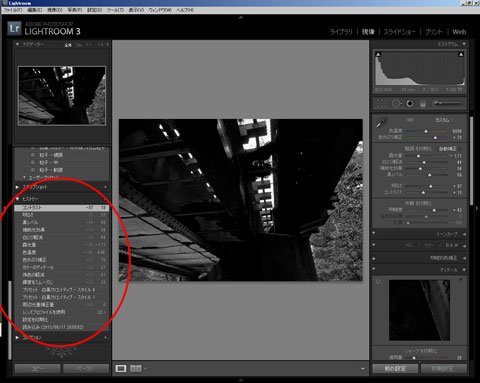
Task: Select the Red Eye Correction tool
Action: pyautogui.click(x=410, y=104)
